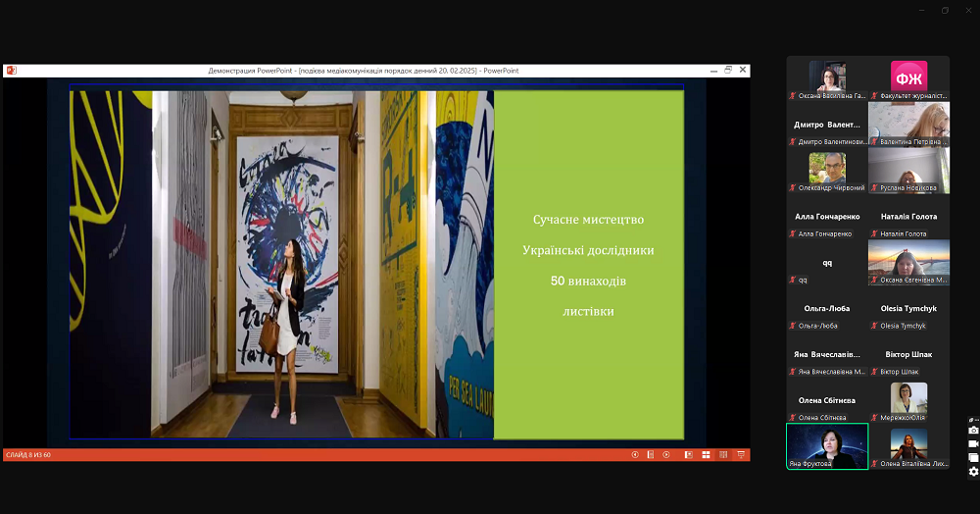The width and height of the screenshot is (980, 514).
Task: Switch to Slide Sorter view icon
Action: pos(706,454)
